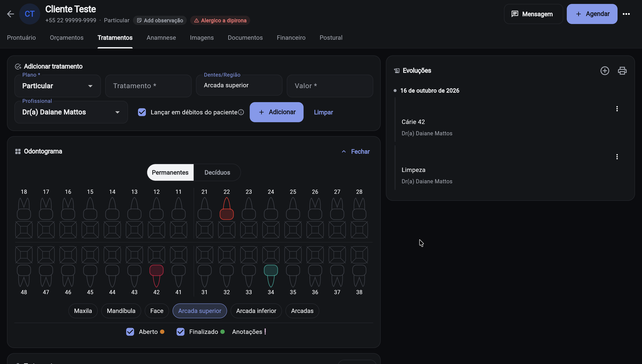Viewport: 642px width, 364px height.
Task: Select the Arcada inferior region chip
Action: pyautogui.click(x=256, y=311)
